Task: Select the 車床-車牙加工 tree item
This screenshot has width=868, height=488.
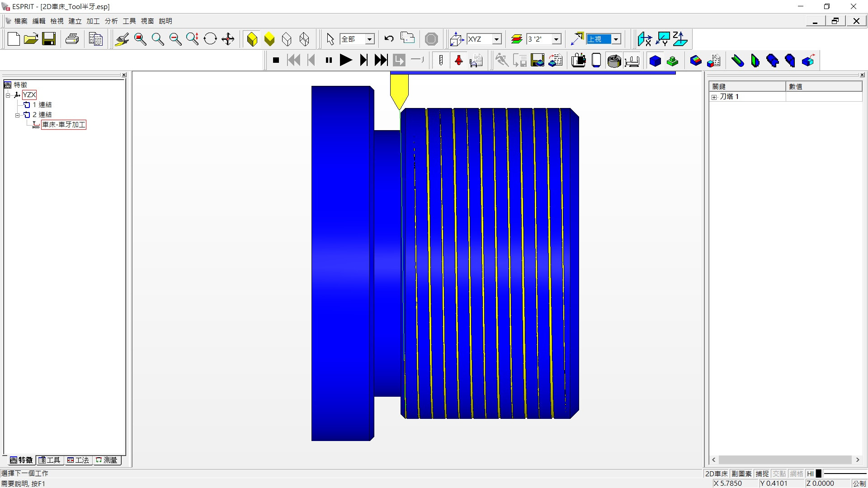Action: tap(64, 125)
